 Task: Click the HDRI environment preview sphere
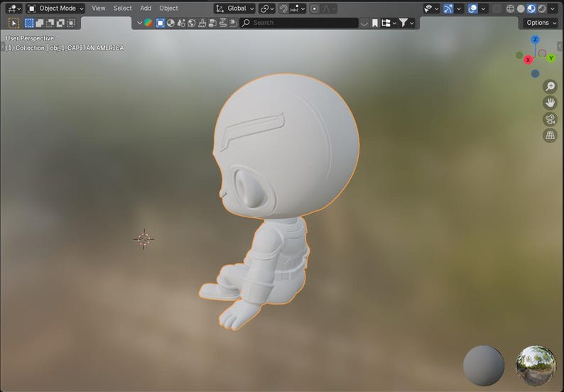pos(536,366)
